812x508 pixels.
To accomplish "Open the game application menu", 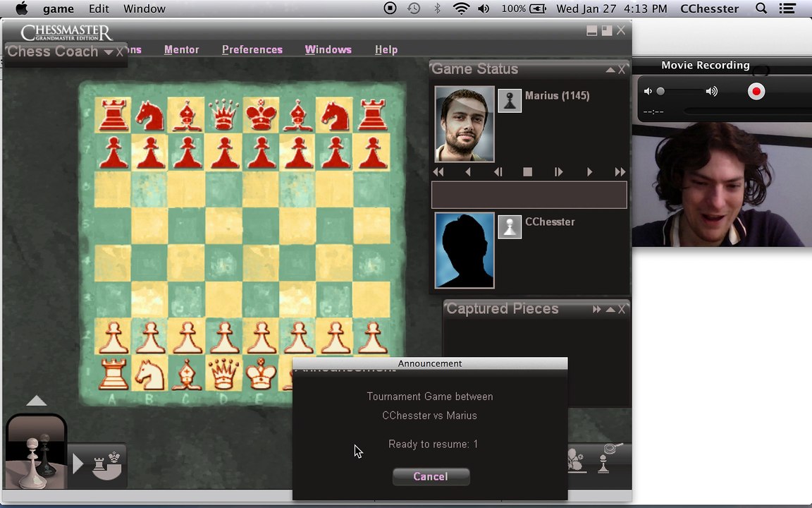I will coord(58,8).
